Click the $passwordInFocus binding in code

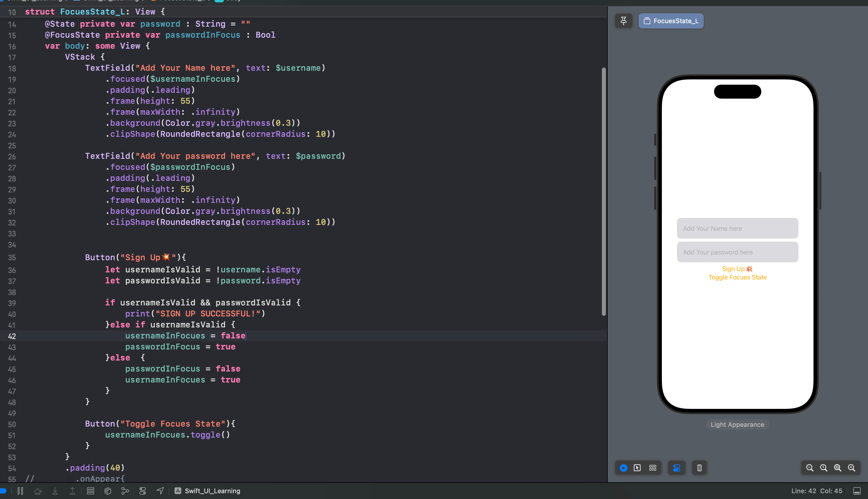coord(190,167)
